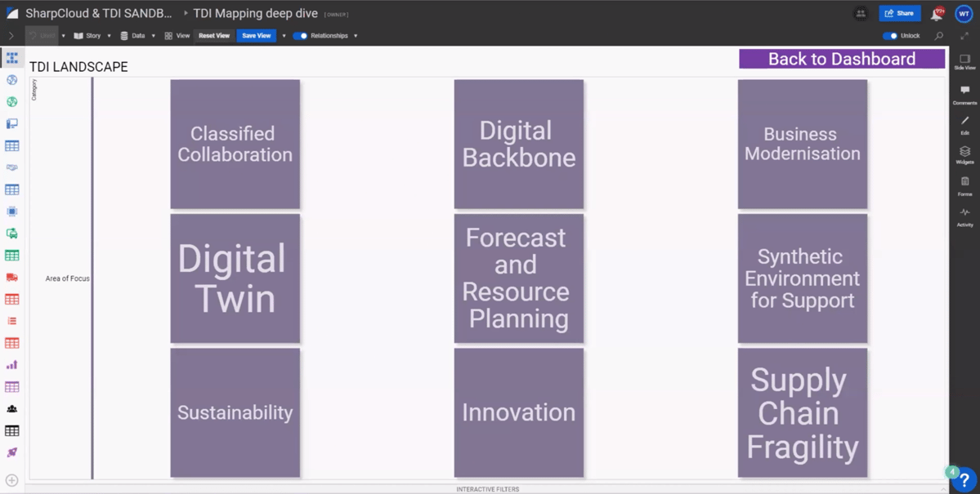980x494 pixels.
Task: Click the Reset View button
Action: tap(214, 36)
